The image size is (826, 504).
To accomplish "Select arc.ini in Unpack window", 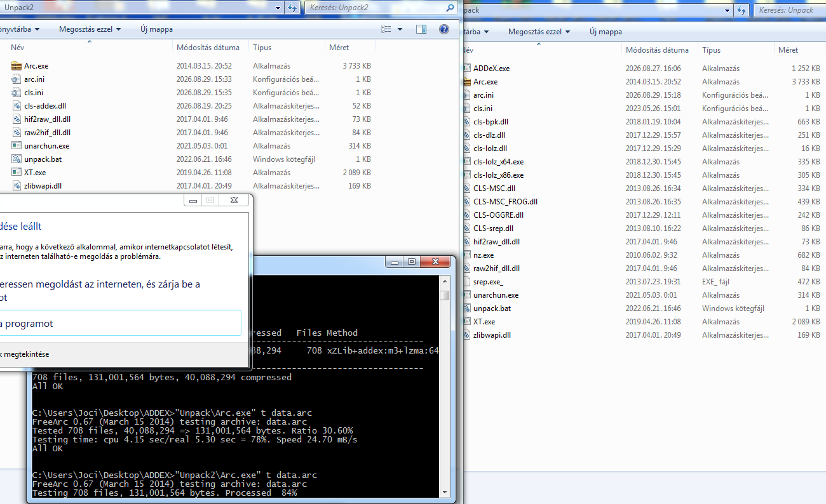I will [x=483, y=95].
